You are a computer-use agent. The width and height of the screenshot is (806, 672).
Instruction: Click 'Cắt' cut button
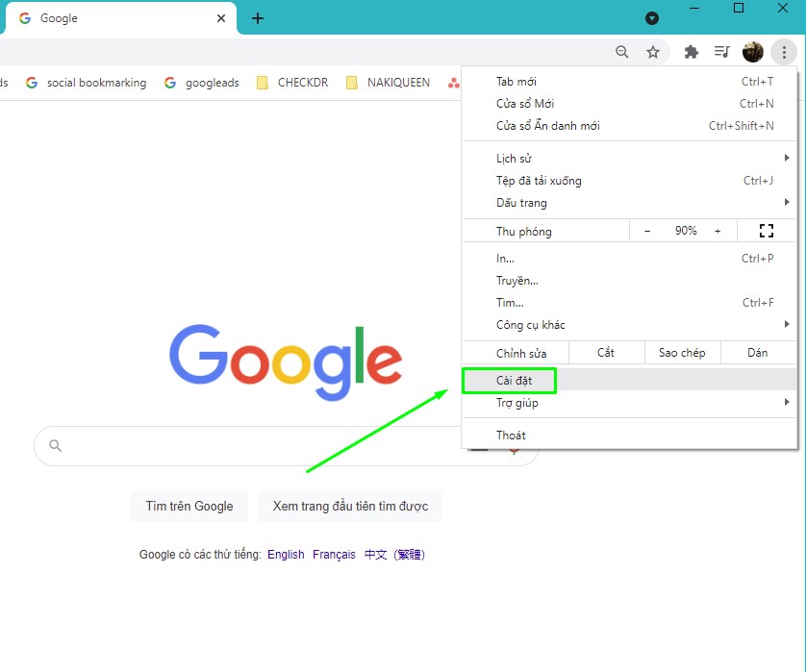(x=606, y=353)
